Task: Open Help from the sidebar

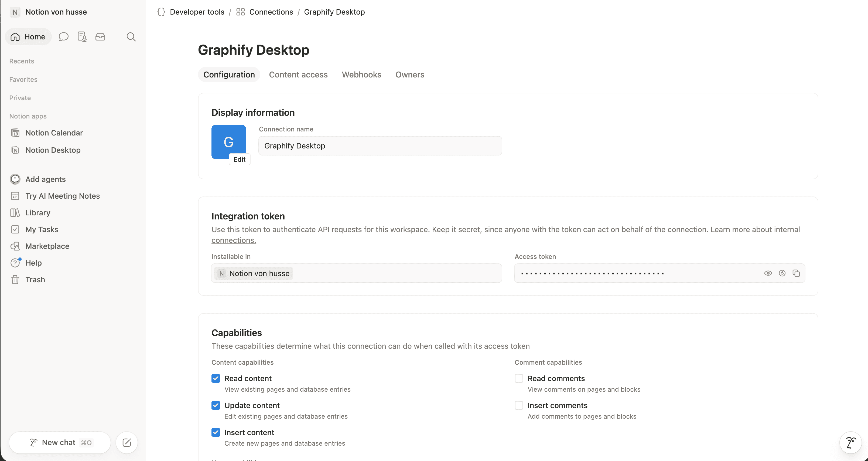Action: point(34,263)
